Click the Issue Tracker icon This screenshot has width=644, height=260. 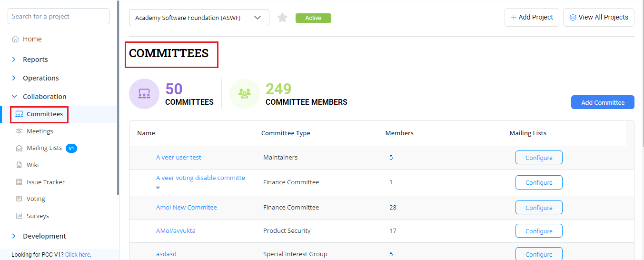pos(19,182)
